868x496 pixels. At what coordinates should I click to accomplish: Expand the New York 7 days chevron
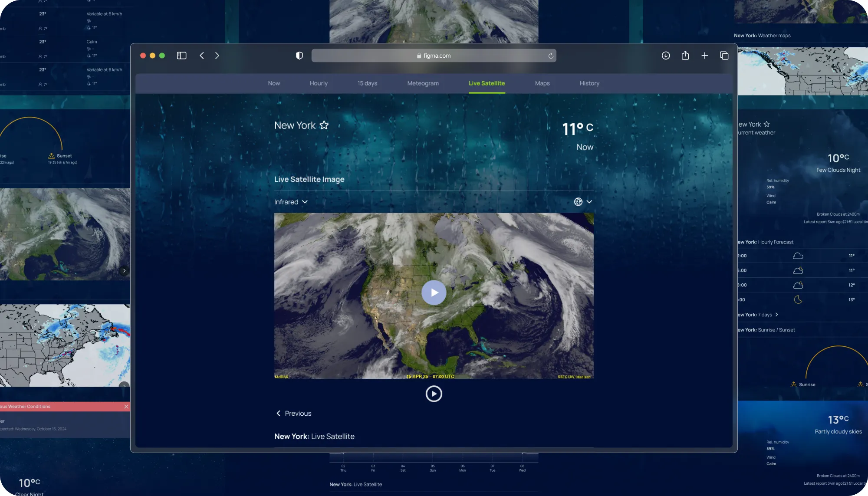click(x=776, y=315)
